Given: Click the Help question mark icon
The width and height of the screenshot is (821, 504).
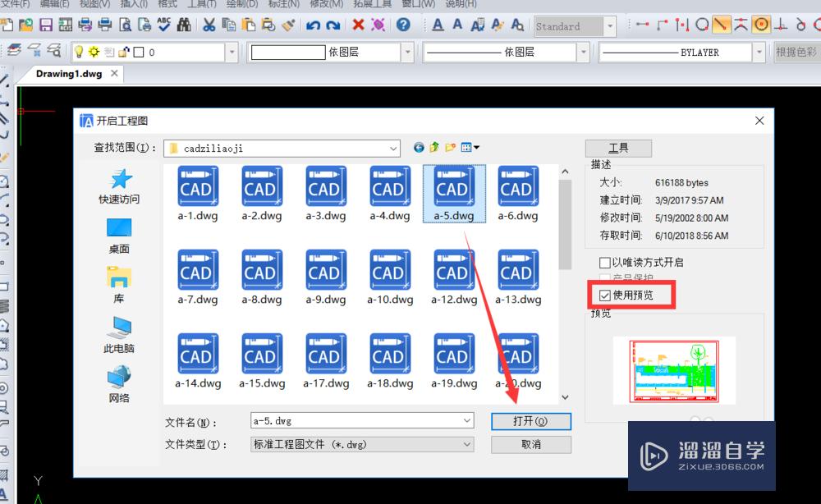Looking at the screenshot, I should [403, 25].
